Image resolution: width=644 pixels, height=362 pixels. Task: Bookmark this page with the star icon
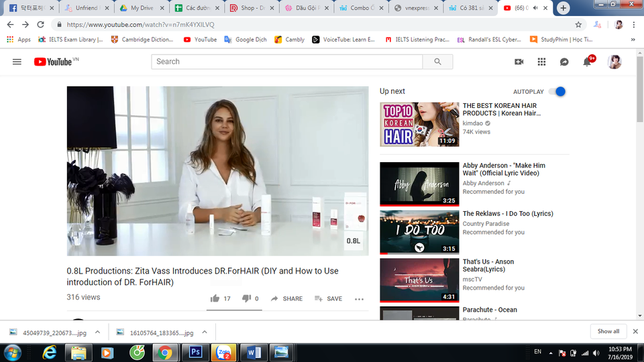[x=578, y=24]
